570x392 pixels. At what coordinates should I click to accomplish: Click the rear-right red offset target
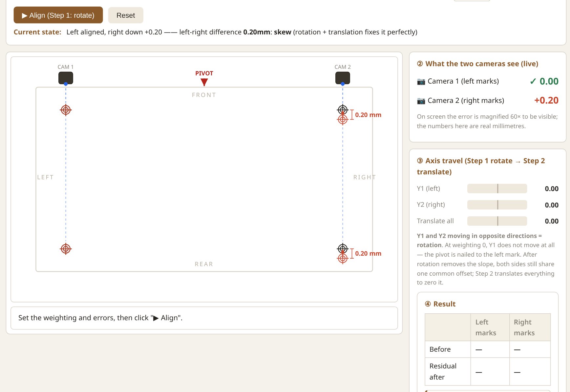(343, 258)
